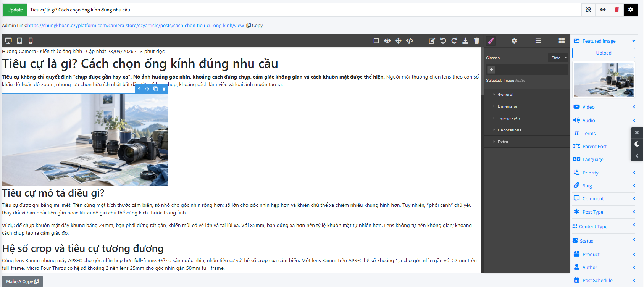
Task: Click the featured image thumbnail
Action: point(604,79)
